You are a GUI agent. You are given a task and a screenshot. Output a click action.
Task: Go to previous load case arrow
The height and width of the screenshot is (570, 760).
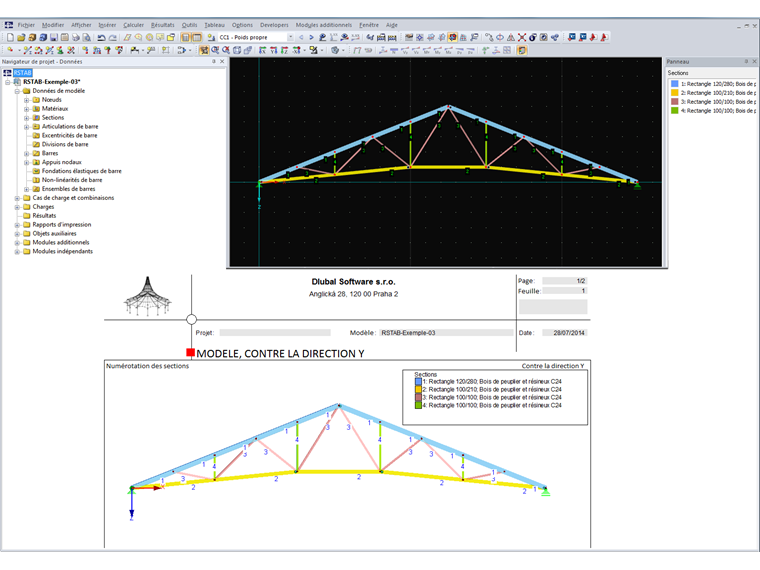301,37
